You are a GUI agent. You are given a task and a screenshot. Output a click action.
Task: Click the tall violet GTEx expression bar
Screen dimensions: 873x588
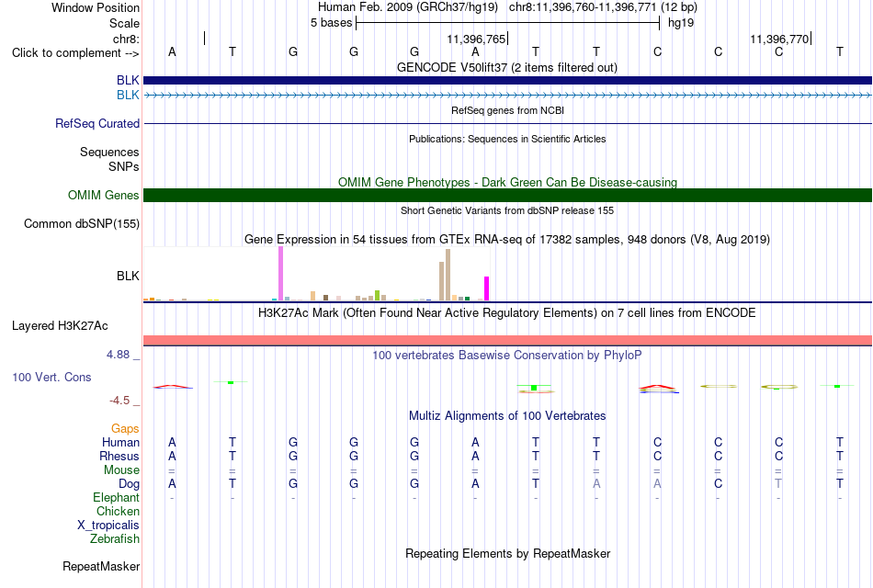280,274
